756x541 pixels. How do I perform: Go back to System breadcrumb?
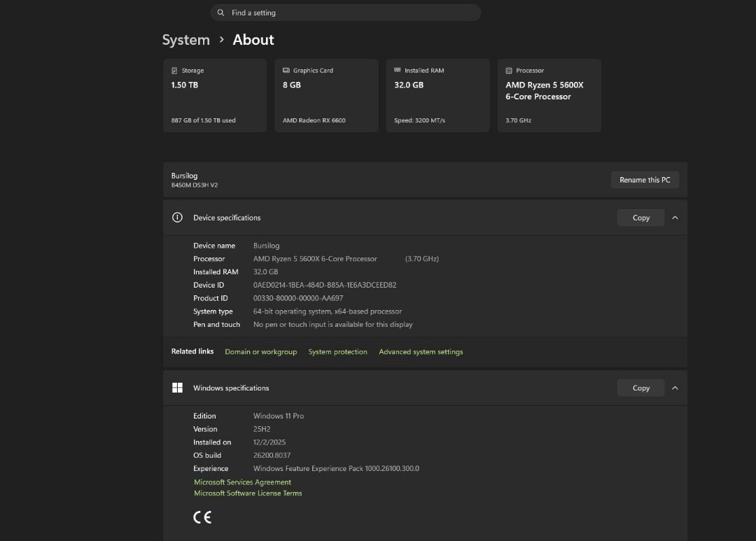[x=185, y=40]
